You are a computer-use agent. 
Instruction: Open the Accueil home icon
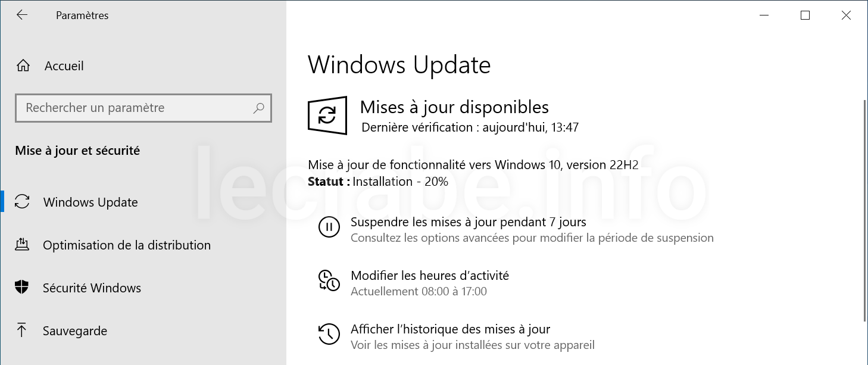point(23,66)
